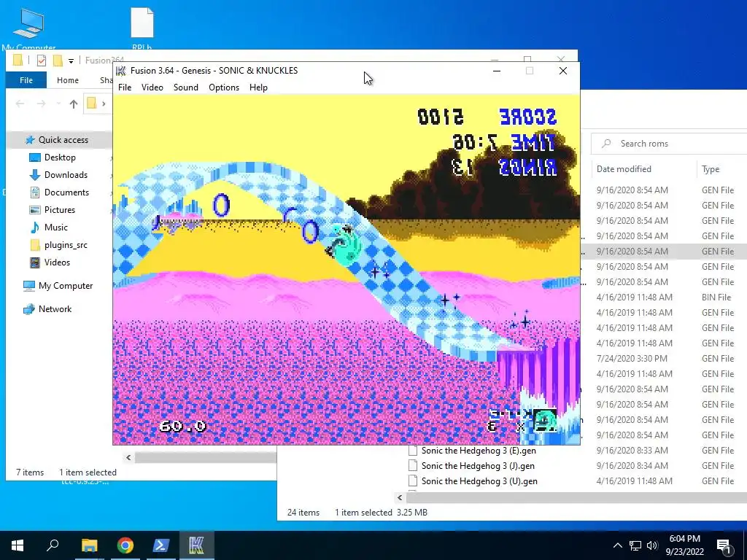The image size is (747, 560).
Task: Open Pictures in the navigation pane
Action: 60,209
